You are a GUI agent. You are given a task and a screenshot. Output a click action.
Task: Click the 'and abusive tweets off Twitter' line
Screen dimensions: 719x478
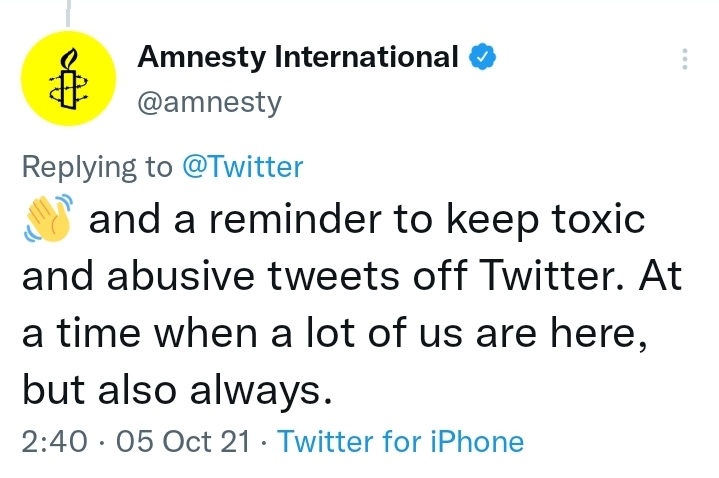click(x=352, y=275)
